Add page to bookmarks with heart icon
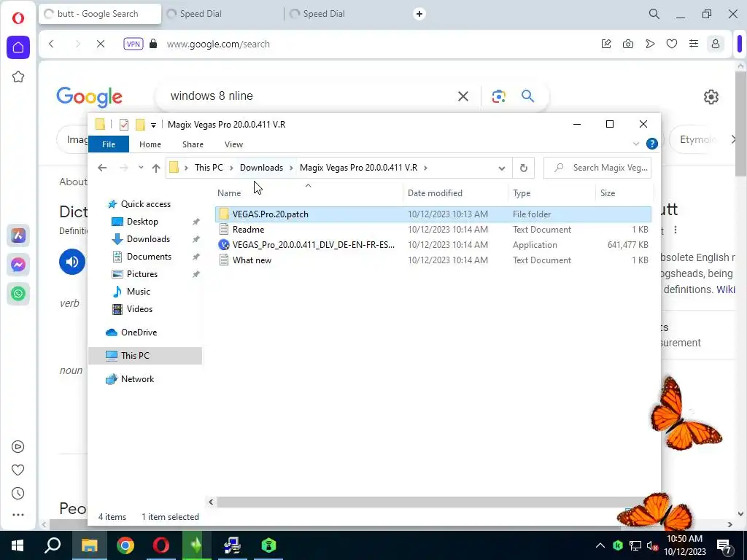Viewport: 747px width, 560px height. [x=672, y=44]
